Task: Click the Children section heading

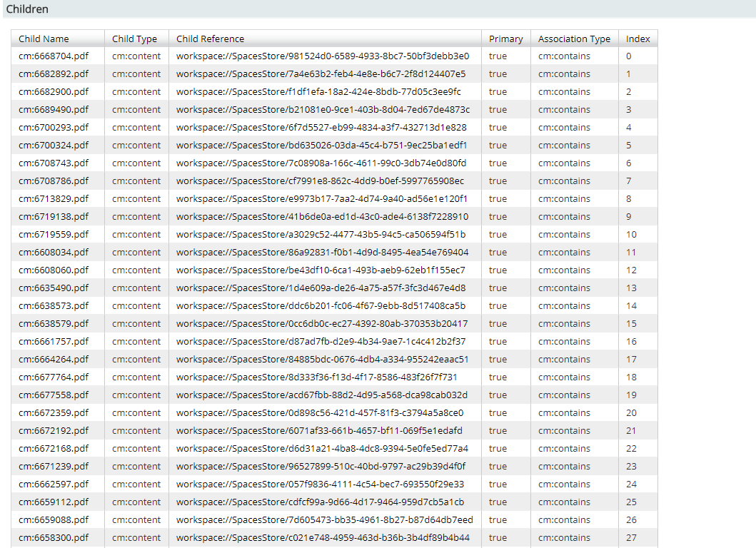Action: [x=27, y=9]
